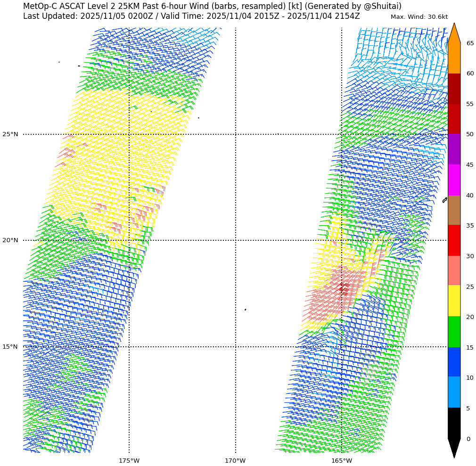
Task: Click the dark red wind barbs near 165°W
Action: pyautogui.click(x=344, y=288)
